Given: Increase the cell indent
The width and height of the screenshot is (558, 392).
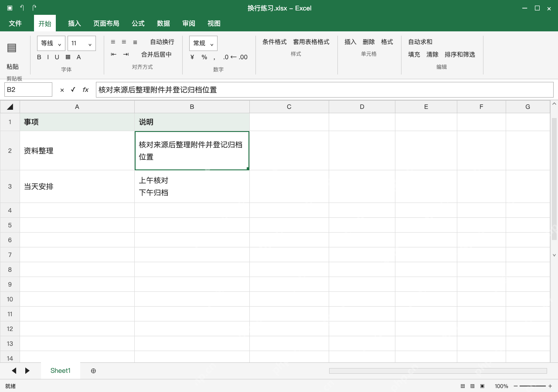Looking at the screenshot, I should 126,54.
